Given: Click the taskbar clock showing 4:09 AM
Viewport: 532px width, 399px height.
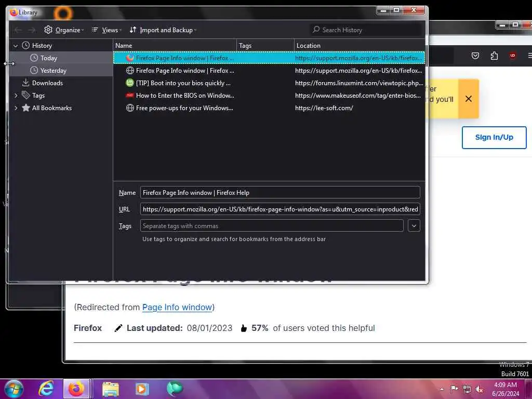Looking at the screenshot, I should 505,389.
